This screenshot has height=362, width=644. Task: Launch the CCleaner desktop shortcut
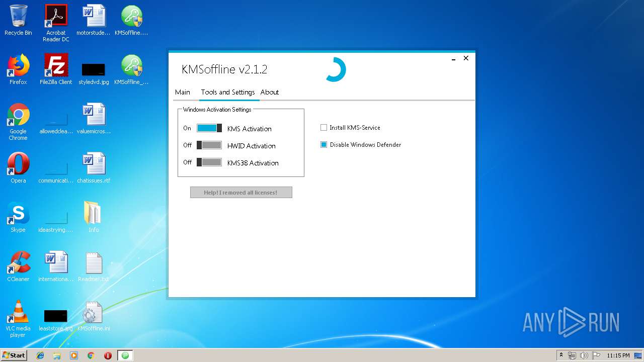pos(18,266)
